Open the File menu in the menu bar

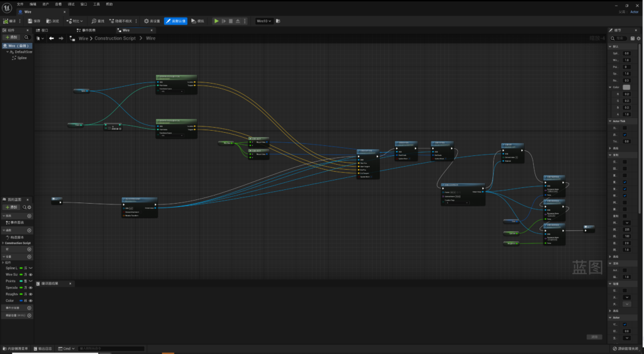coord(20,4)
